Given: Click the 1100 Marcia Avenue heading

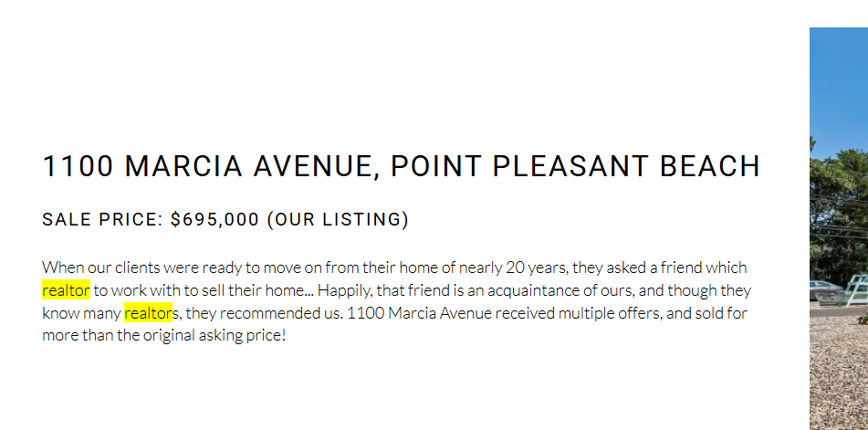Looking at the screenshot, I should 401,166.
